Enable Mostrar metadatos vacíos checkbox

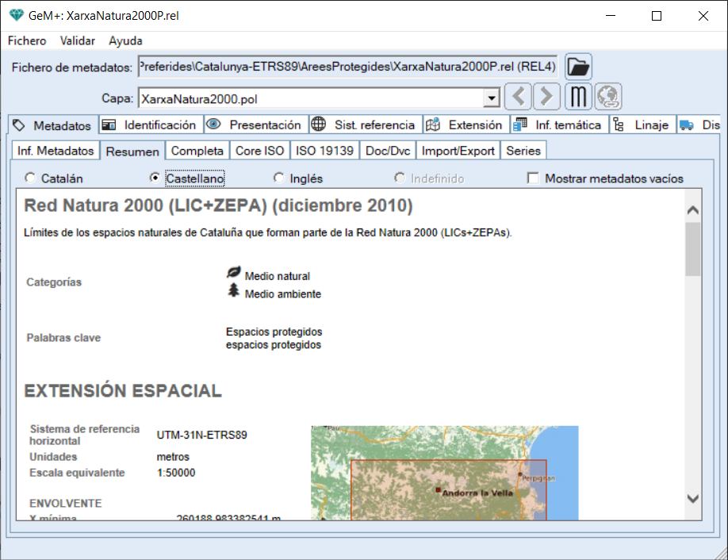point(534,178)
